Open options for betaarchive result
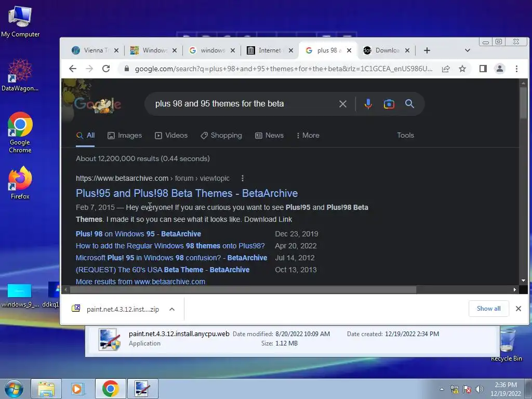 (242, 178)
